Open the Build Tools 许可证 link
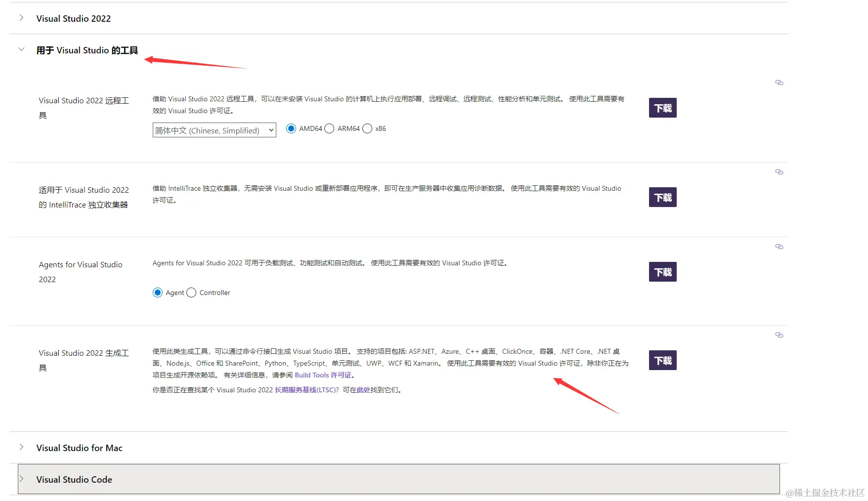Image resolution: width=868 pixels, height=501 pixels. click(x=323, y=375)
